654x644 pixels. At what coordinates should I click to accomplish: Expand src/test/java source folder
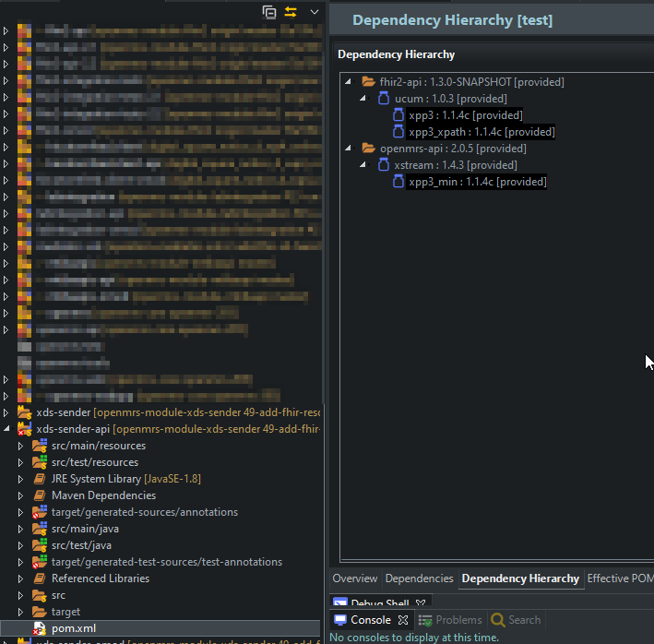click(x=20, y=546)
